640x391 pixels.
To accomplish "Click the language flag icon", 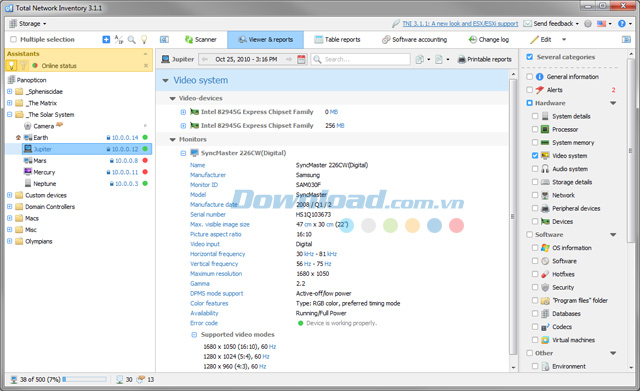I will click(601, 24).
